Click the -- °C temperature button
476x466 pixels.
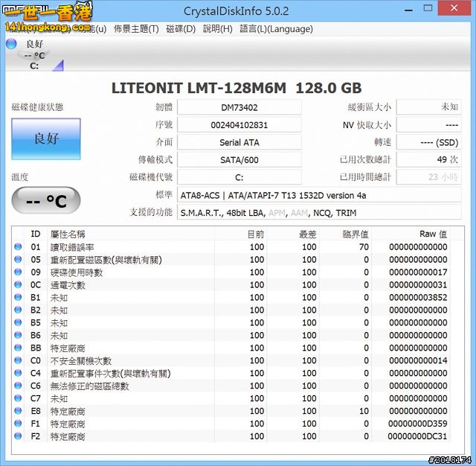pyautogui.click(x=46, y=200)
